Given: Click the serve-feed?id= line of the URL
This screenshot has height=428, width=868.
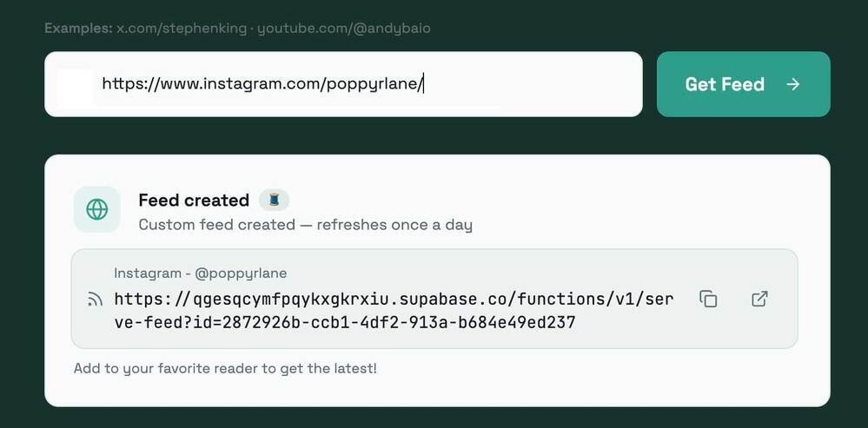Looking at the screenshot, I should pos(345,323).
